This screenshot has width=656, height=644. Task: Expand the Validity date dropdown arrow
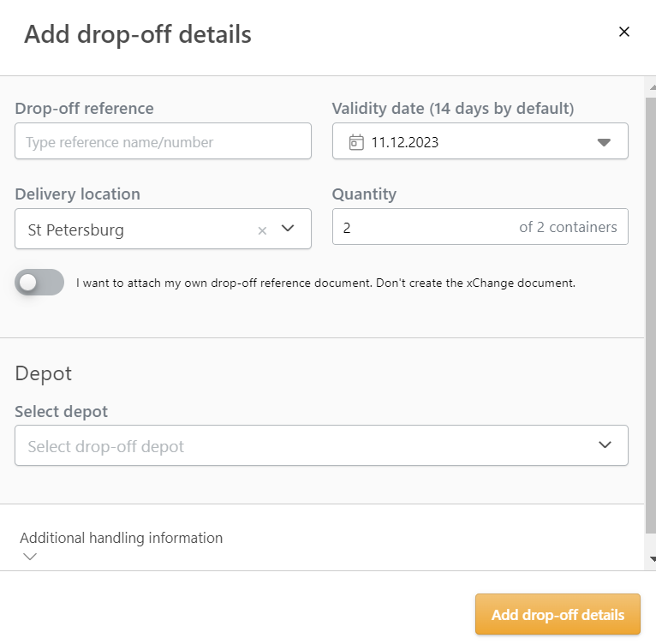(604, 142)
